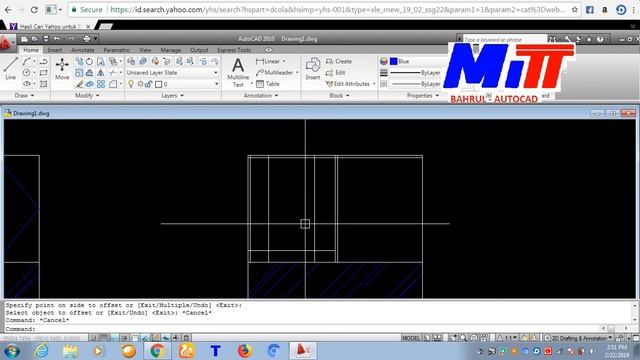
Task: Select the Array tool in Modify panel
Action: point(101,84)
